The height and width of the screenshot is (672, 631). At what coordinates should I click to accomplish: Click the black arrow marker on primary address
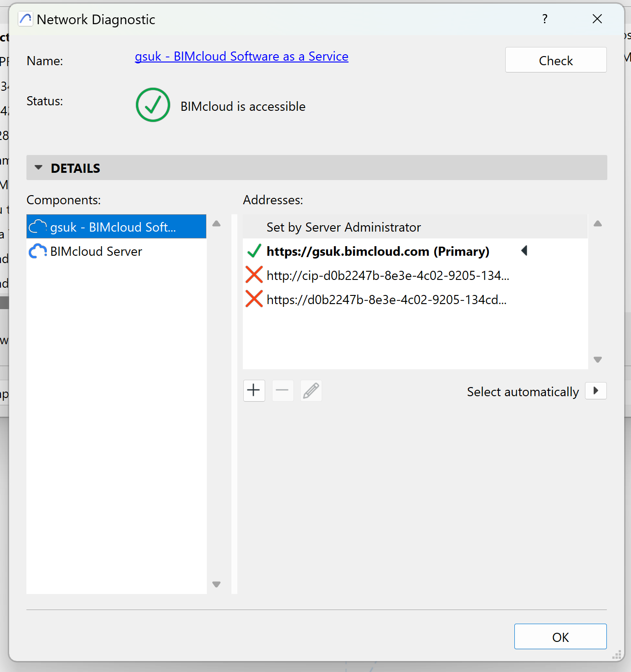coord(524,250)
